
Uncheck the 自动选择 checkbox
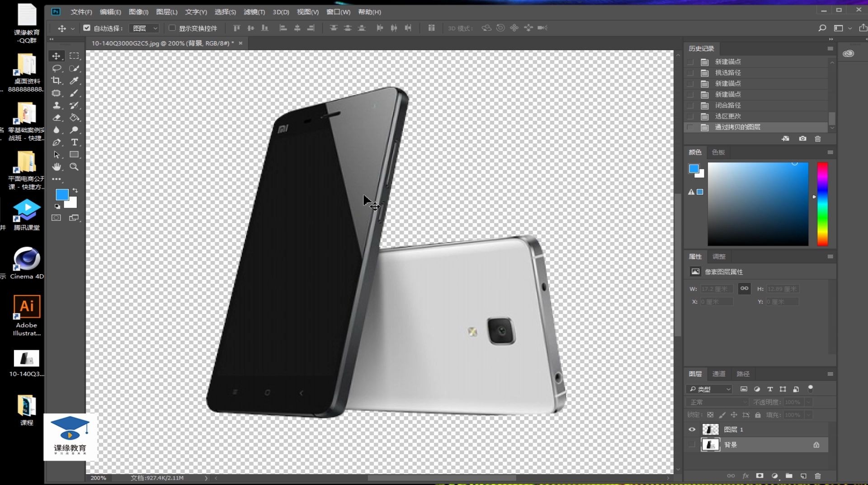pyautogui.click(x=87, y=28)
